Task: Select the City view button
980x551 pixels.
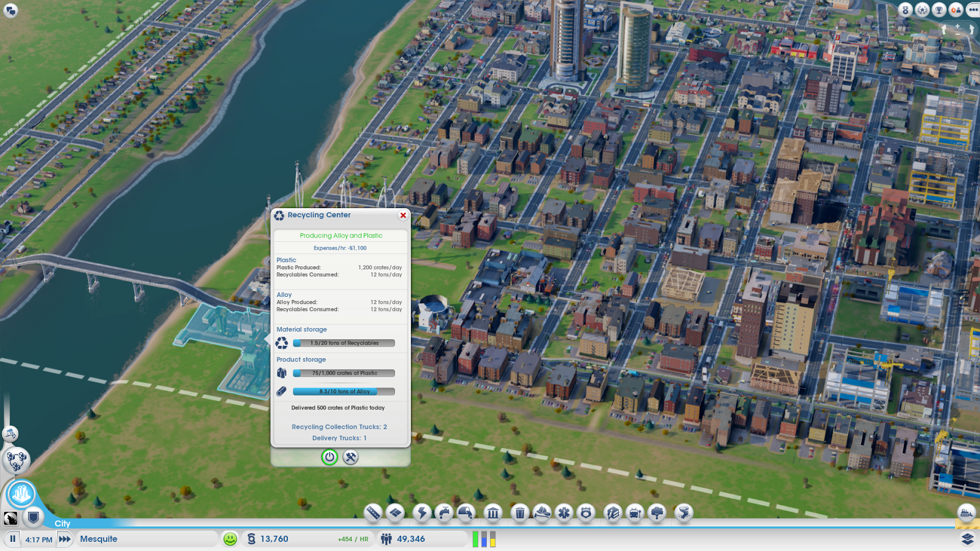Action: [21, 493]
